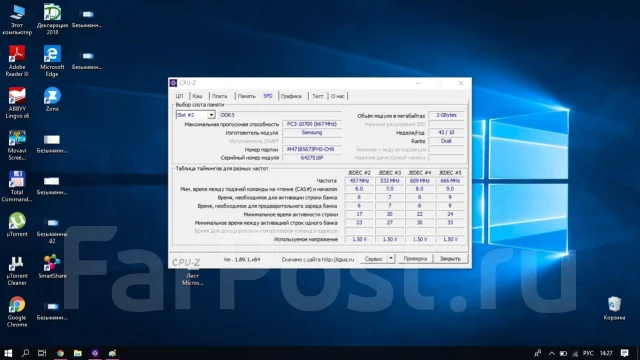Image resolution: width=640 pixels, height=360 pixels.
Task: Open File Explorer from the taskbar
Action: click(78, 353)
